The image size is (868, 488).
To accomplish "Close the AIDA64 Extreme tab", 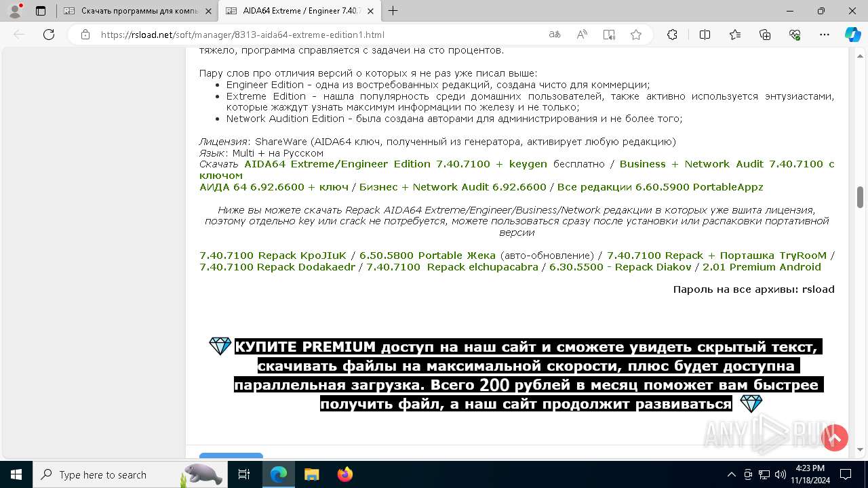I will [x=370, y=11].
